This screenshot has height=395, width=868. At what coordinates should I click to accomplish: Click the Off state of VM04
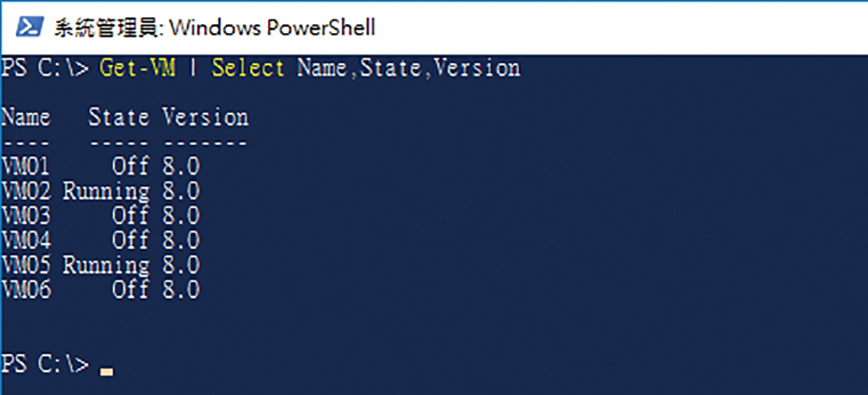point(131,240)
